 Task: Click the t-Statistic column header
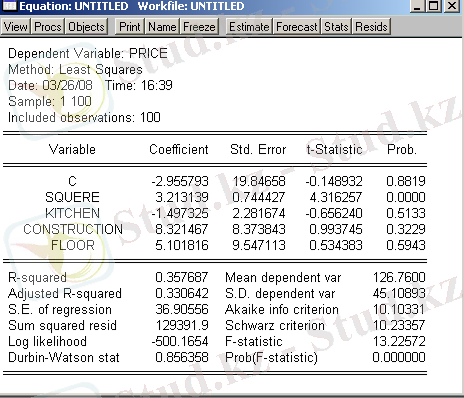coord(334,149)
